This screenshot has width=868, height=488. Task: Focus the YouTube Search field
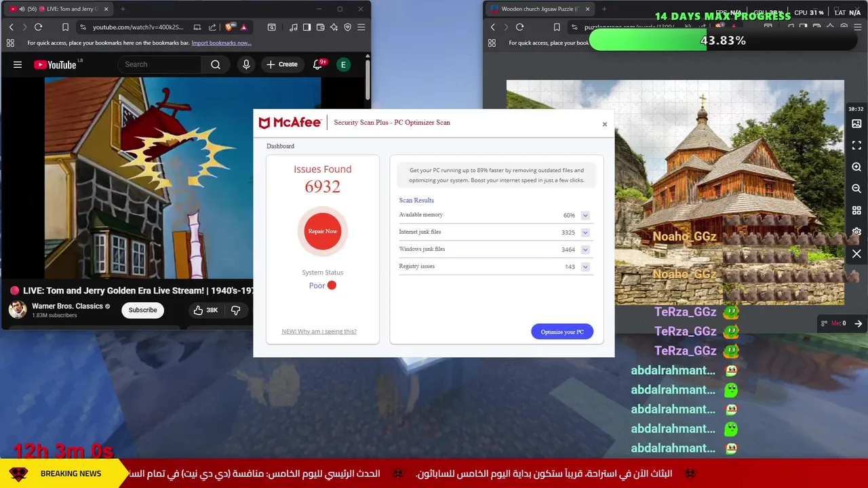(160, 64)
